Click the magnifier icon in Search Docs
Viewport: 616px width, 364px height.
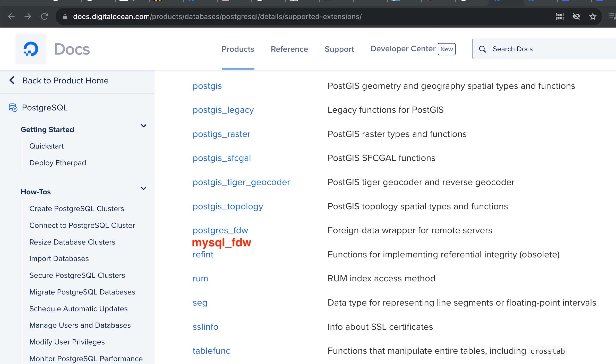click(482, 49)
